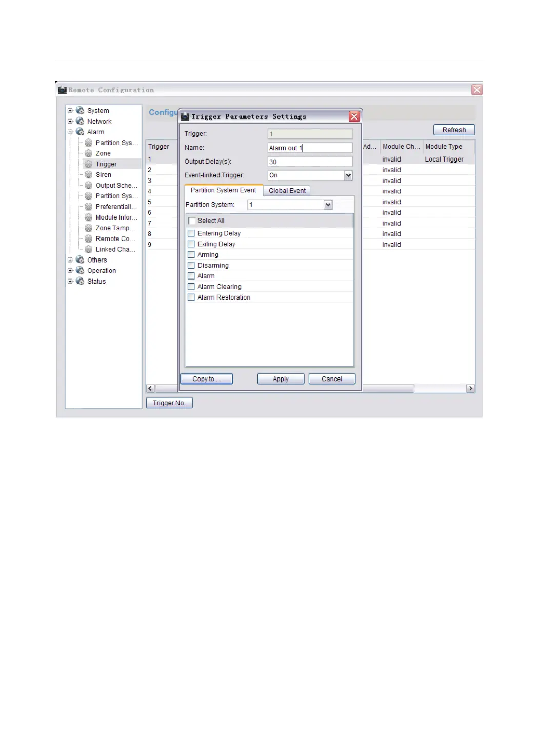Click Remote Configuration window title icon

pos(63,90)
